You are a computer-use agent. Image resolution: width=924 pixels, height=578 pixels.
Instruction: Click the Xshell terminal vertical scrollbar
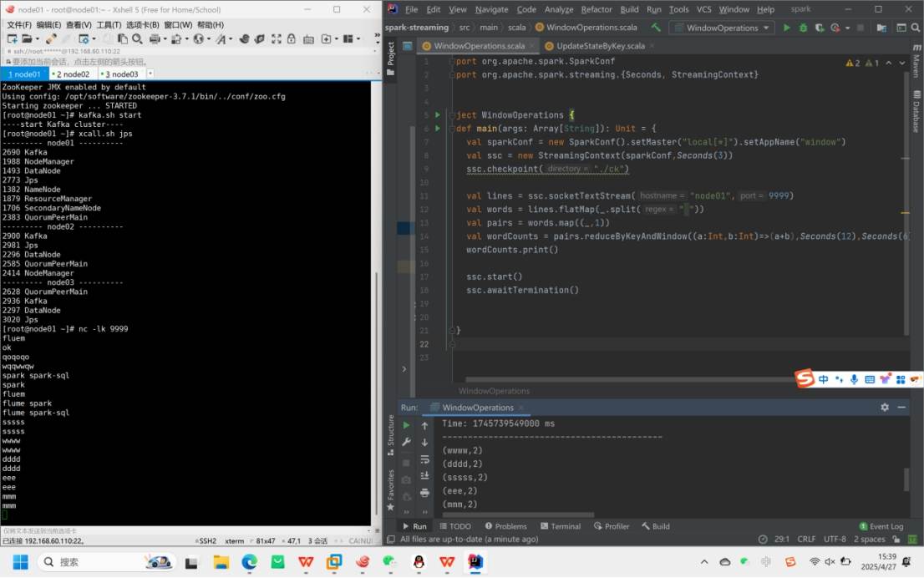pos(376,392)
